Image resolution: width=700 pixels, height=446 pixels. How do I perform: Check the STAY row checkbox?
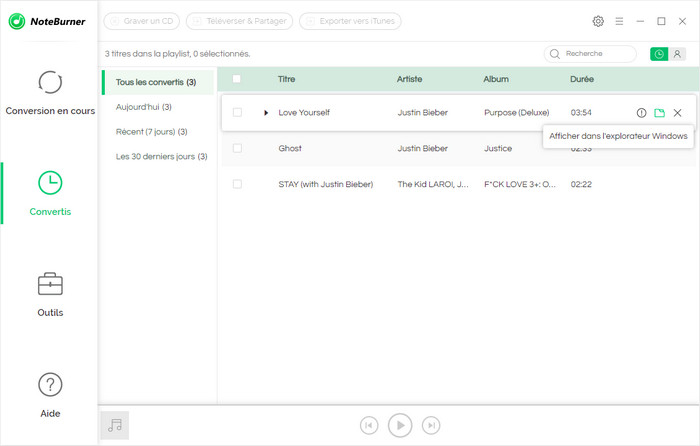(x=237, y=184)
